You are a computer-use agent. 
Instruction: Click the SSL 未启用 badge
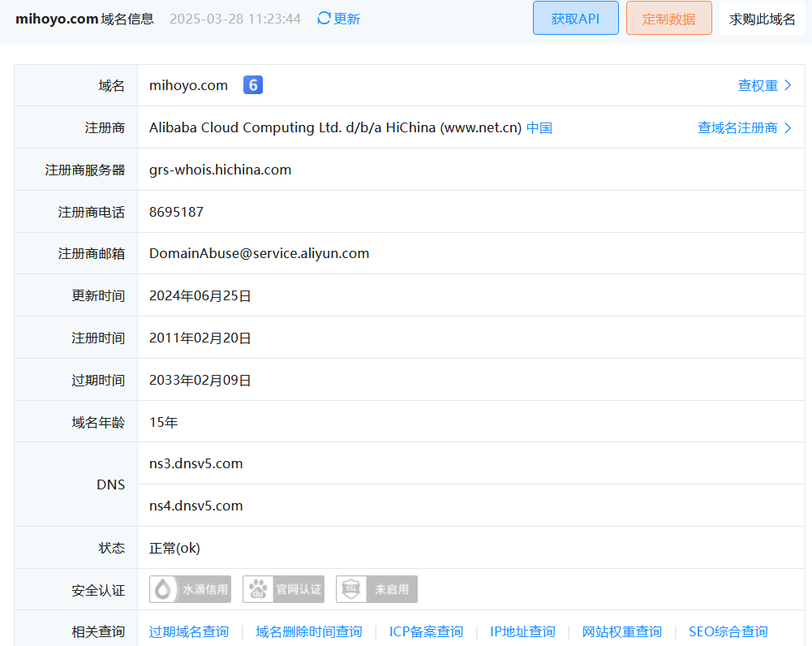click(376, 589)
